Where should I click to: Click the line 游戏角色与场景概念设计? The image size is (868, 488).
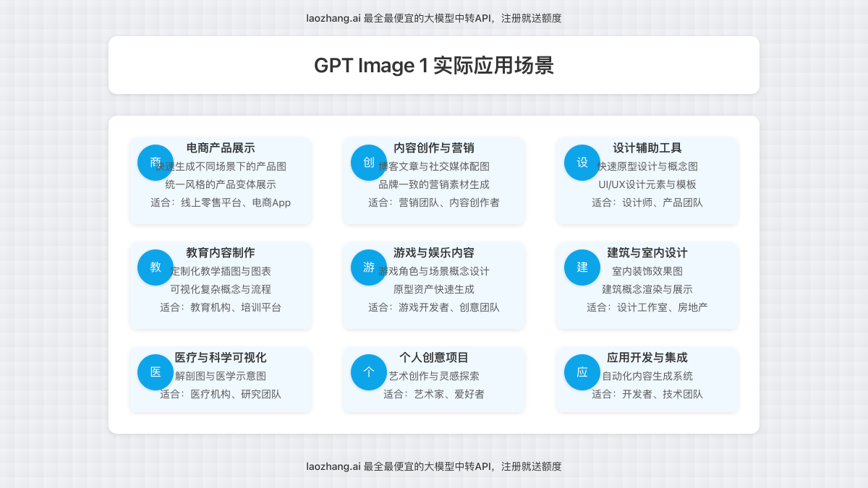pos(434,271)
